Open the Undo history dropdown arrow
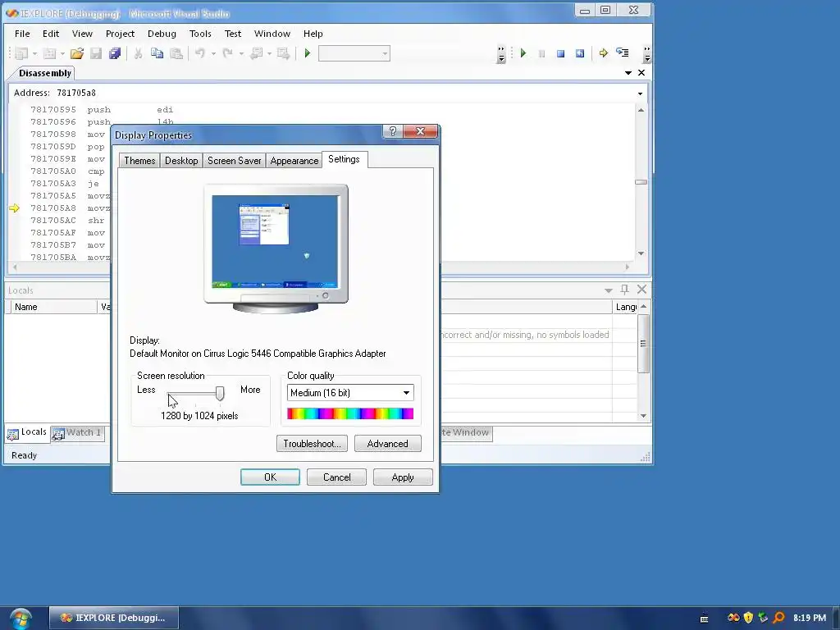Viewport: 840px width, 630px height. [213, 53]
